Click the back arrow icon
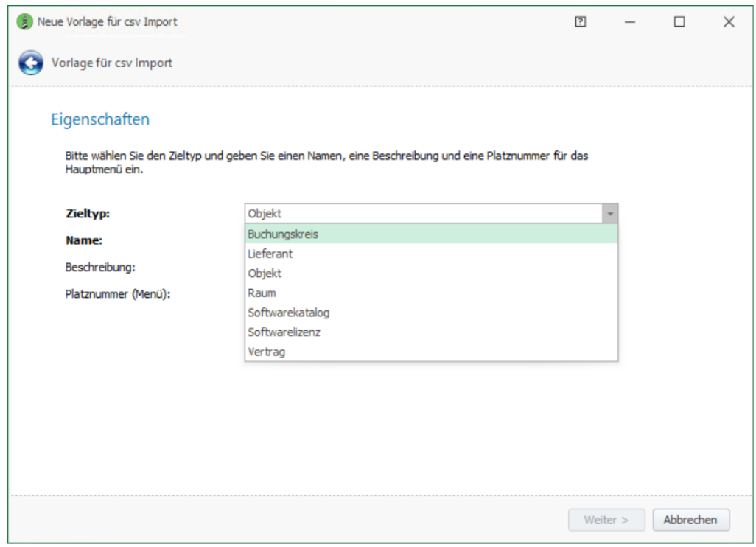The width and height of the screenshot is (756, 547). [x=30, y=63]
